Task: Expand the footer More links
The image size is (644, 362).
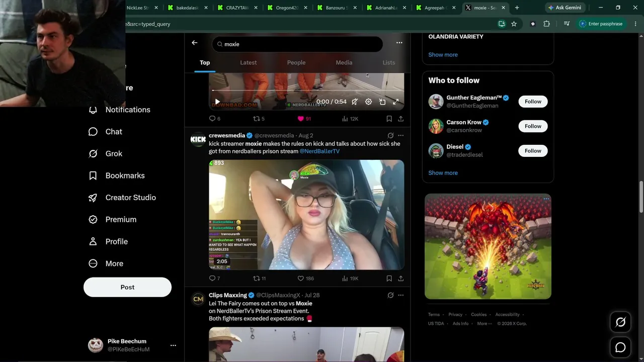Action: pyautogui.click(x=484, y=323)
